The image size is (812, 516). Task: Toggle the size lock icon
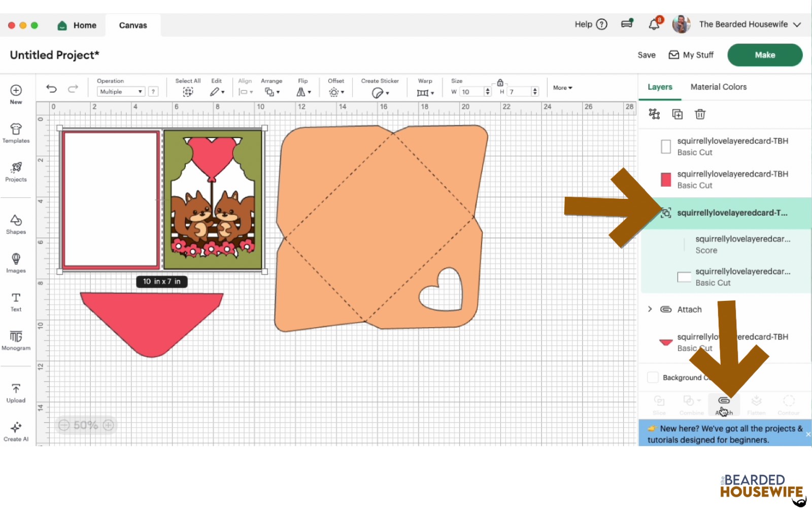coord(500,83)
